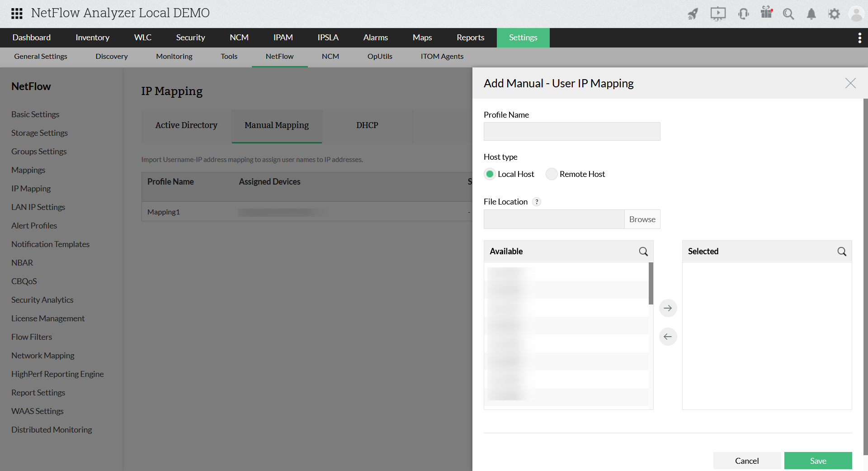Open the apps grid launcher
The width and height of the screenshot is (868, 471).
(x=17, y=13)
